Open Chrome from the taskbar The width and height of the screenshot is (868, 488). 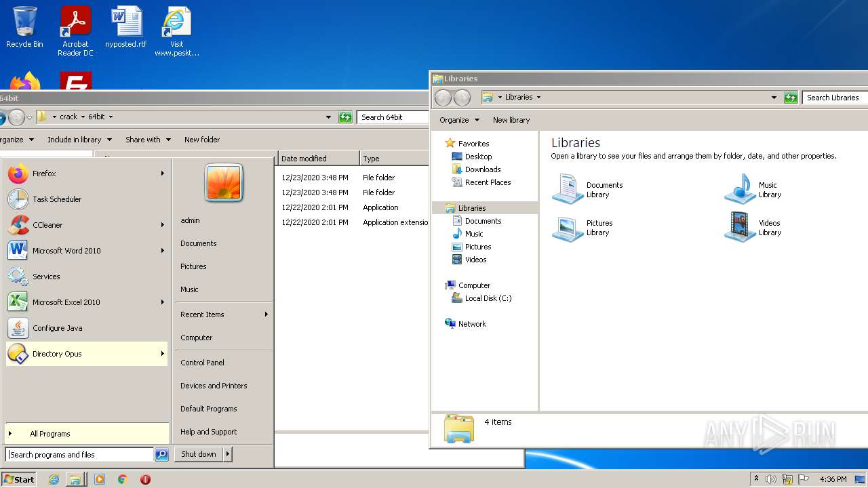coord(123,479)
